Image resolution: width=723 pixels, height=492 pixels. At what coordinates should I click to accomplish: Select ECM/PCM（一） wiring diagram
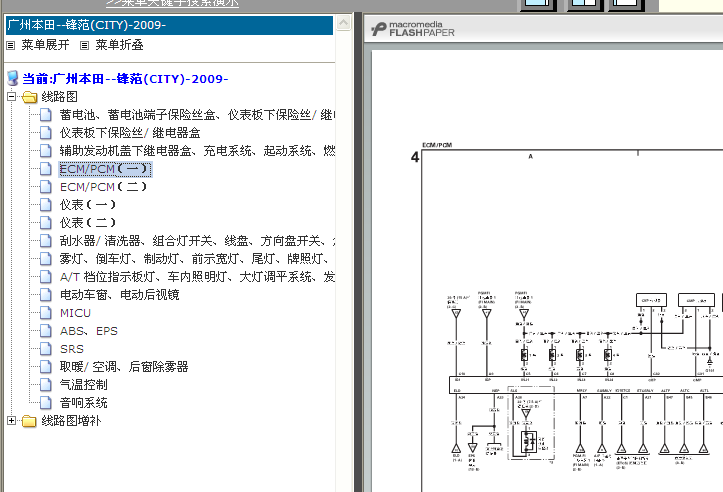105,169
